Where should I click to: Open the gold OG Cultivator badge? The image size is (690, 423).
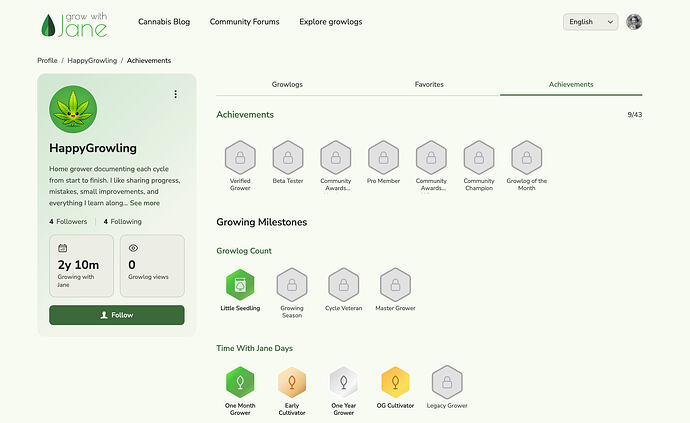click(x=395, y=382)
